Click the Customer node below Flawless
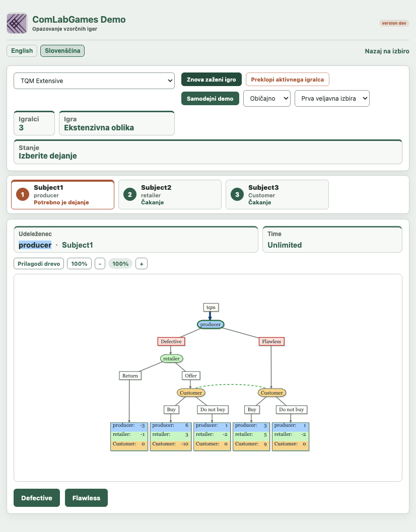 [271, 393]
